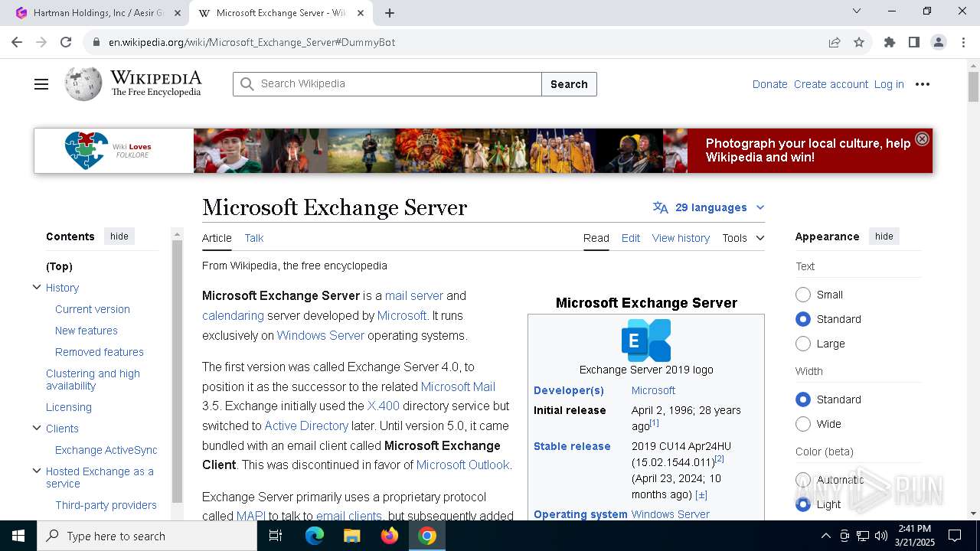Launch Microsoft Edge from the taskbar
This screenshot has height=551, width=980.
tap(315, 536)
